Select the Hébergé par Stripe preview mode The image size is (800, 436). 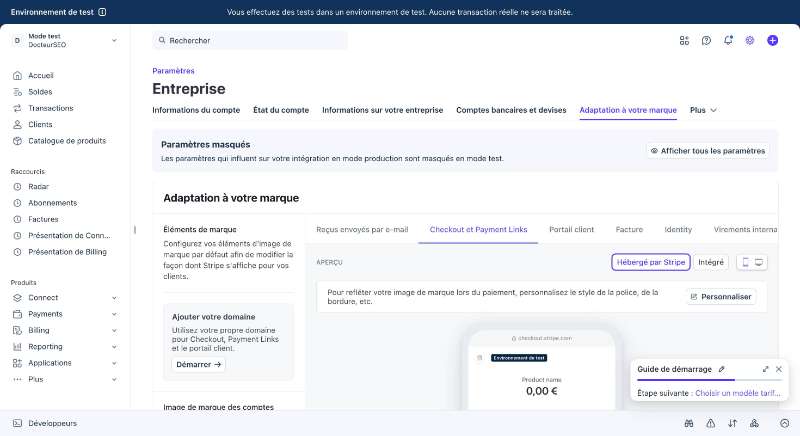651,262
